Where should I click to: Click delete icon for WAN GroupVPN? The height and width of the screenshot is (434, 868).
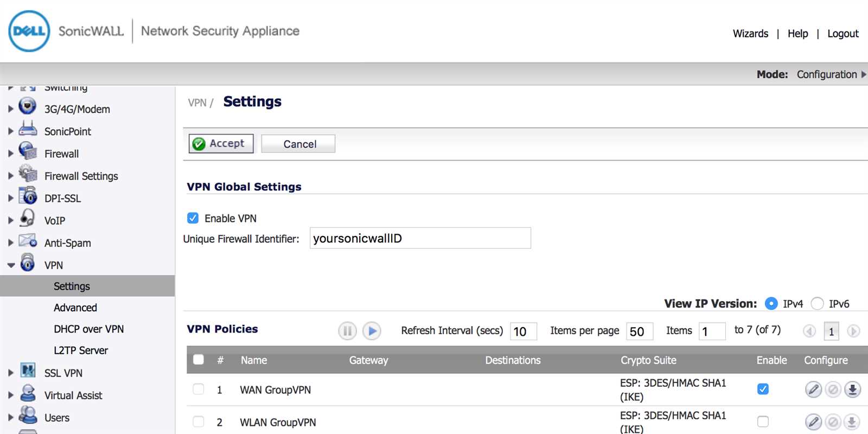[833, 390]
